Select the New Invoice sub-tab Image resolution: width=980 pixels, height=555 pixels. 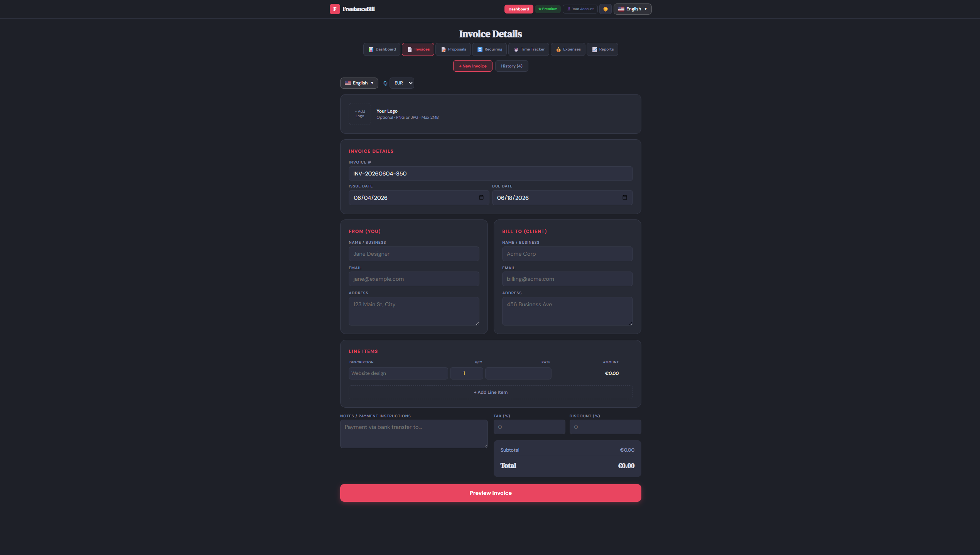(x=472, y=66)
